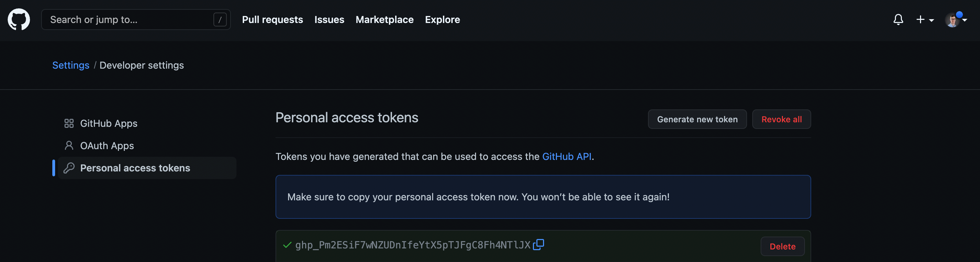Open Marketplace from the top navigation

click(384, 20)
